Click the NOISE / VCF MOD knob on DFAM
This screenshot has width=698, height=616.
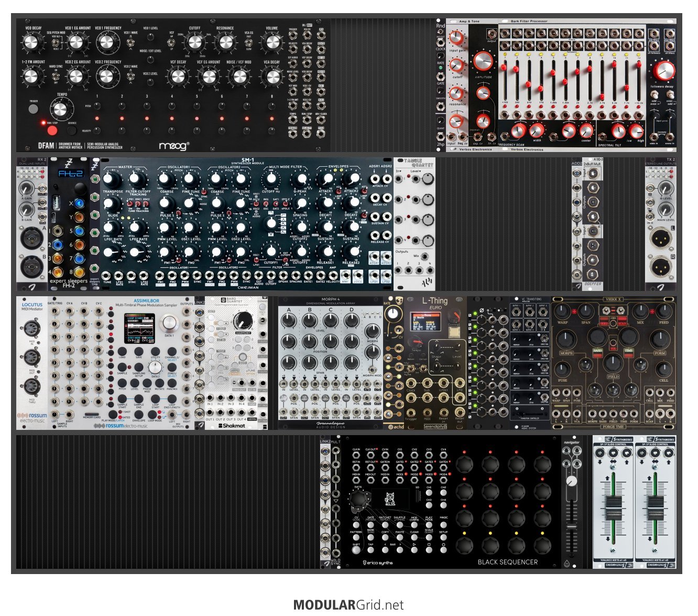[239, 77]
